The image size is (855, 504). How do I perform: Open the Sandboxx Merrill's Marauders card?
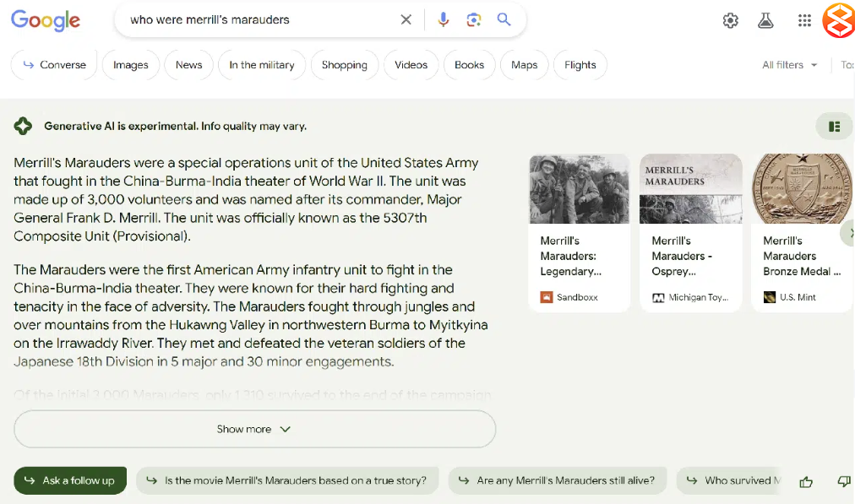(x=579, y=232)
